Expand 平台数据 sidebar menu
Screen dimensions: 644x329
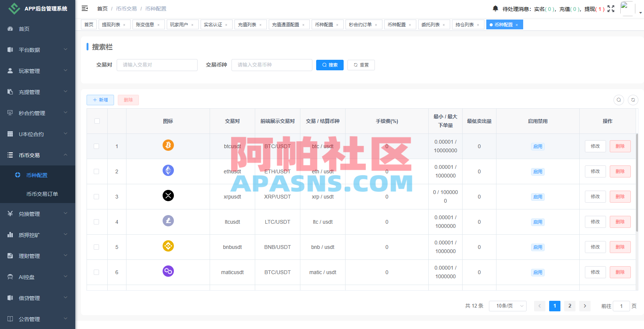pos(38,50)
